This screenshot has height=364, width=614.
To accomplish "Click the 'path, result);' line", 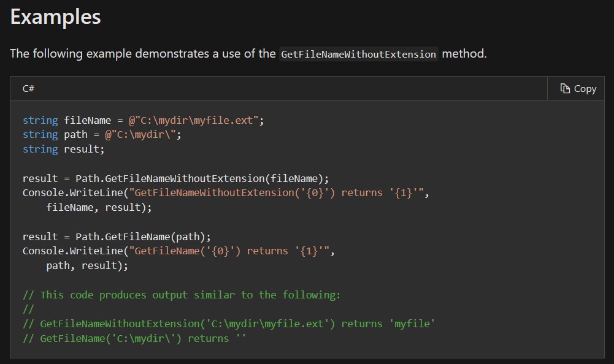I will click(87, 266).
